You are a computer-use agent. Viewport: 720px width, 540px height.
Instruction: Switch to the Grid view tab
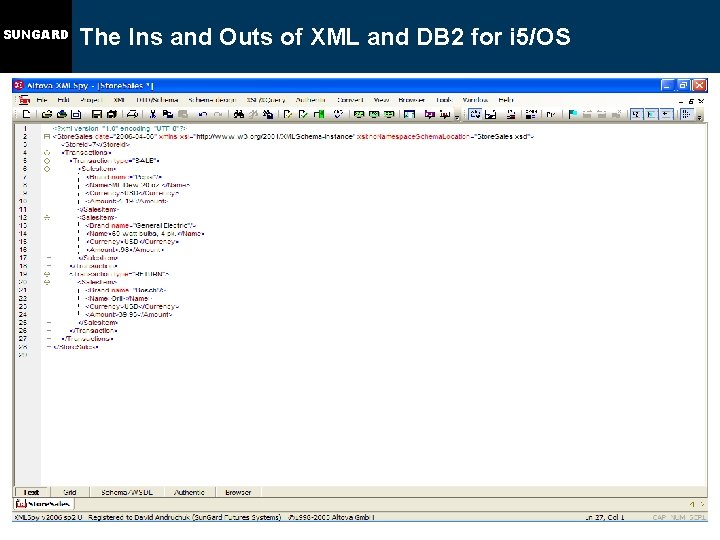pos(70,492)
